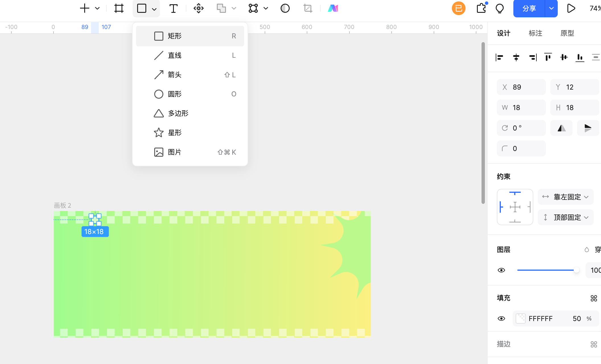Click the rotation angle field

click(521, 128)
